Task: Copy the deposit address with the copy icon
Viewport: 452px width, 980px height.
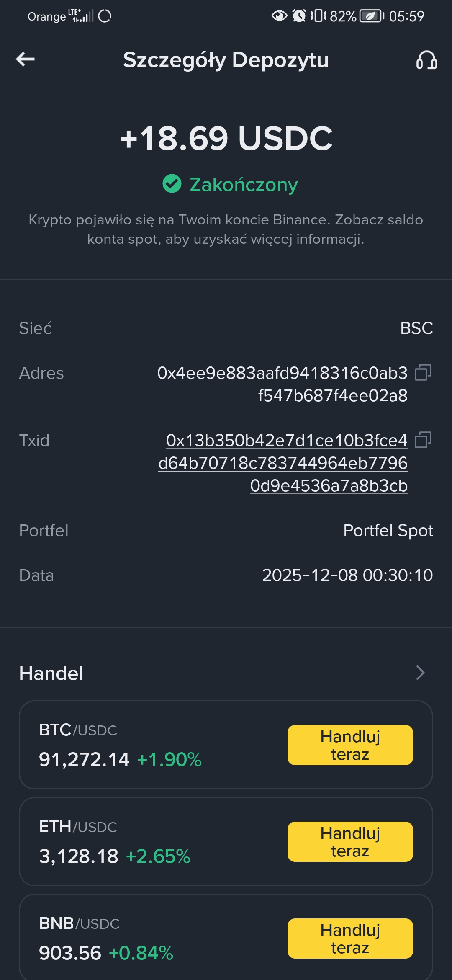Action: click(423, 372)
